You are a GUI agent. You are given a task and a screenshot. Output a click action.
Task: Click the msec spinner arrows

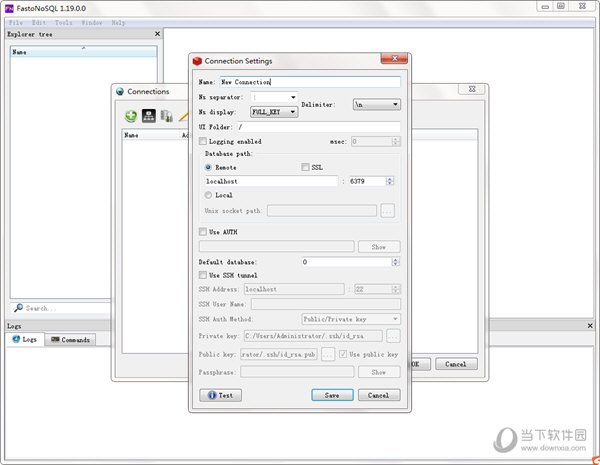[x=396, y=141]
